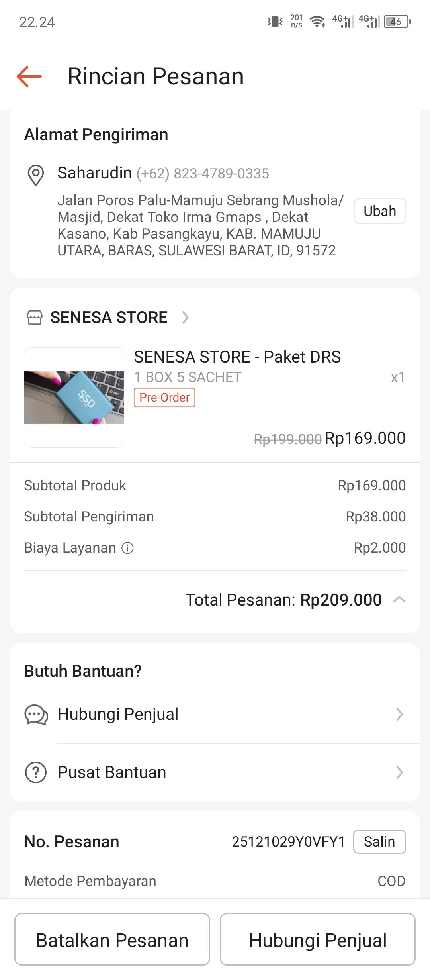Viewport: 430px width, 980px height.
Task: Open SENESA STORE page via chevron
Action: [x=185, y=318]
